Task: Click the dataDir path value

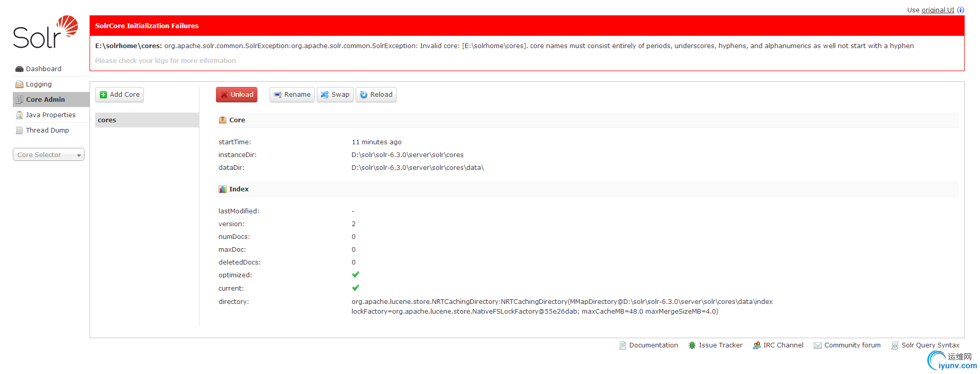Action: [418, 168]
